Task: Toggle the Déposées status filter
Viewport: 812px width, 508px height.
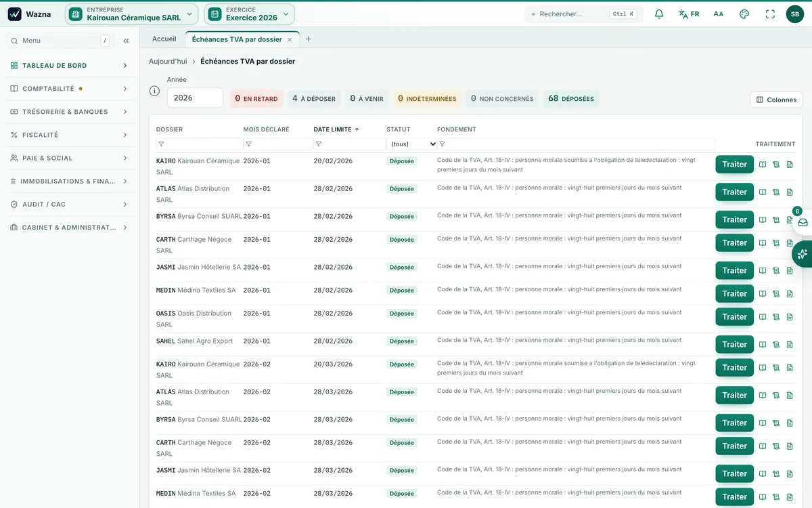Action: 571,99
